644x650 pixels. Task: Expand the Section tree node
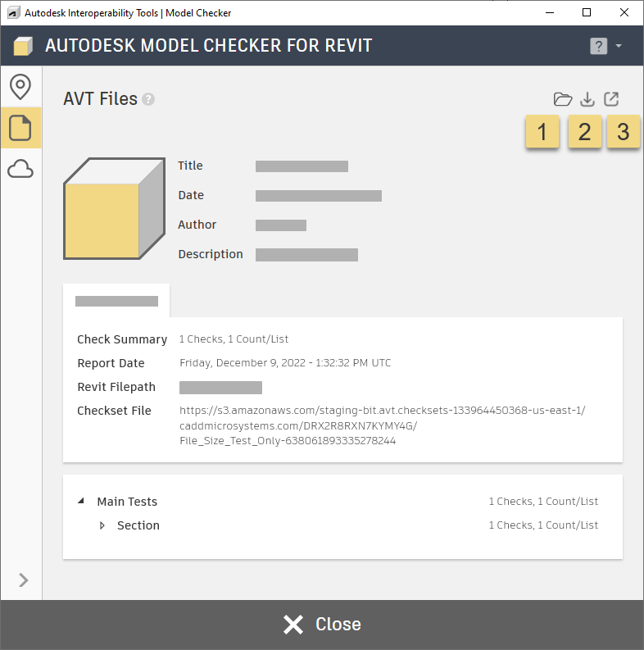point(102,525)
